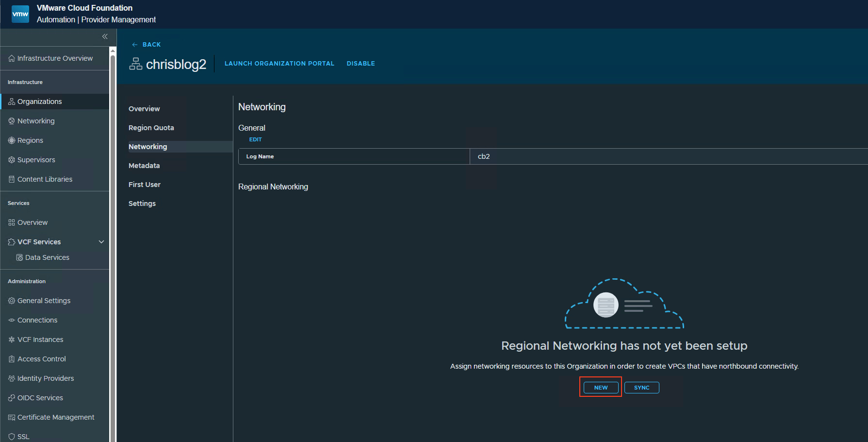Click LAUNCH ORGANIZATION PORTAL
The image size is (868, 442).
(279, 64)
